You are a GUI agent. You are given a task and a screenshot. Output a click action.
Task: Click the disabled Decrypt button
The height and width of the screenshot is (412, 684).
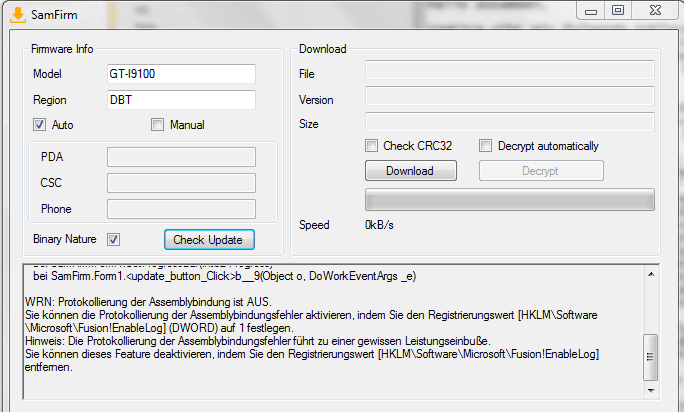[x=541, y=171]
